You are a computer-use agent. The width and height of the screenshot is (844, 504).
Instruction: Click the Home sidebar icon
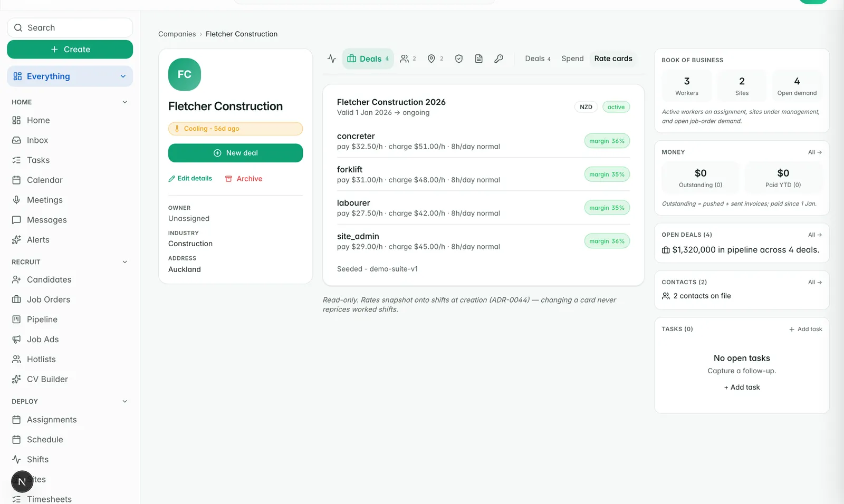tap(16, 120)
